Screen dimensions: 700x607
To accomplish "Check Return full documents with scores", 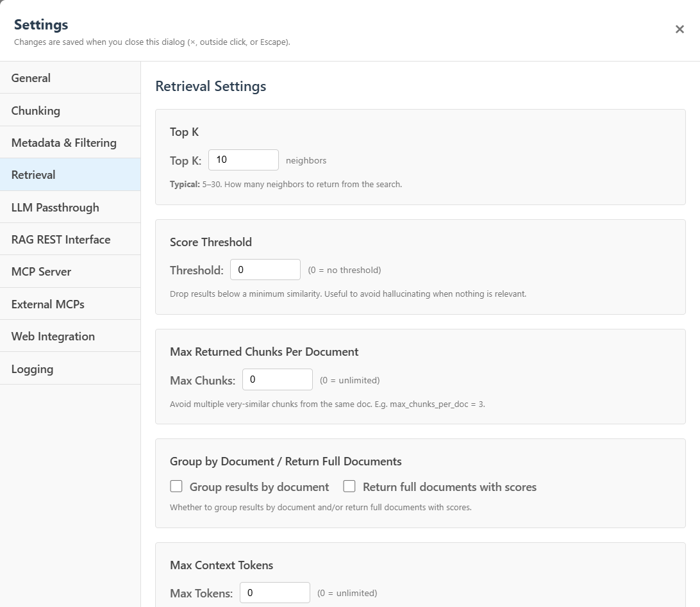I will tap(349, 486).
